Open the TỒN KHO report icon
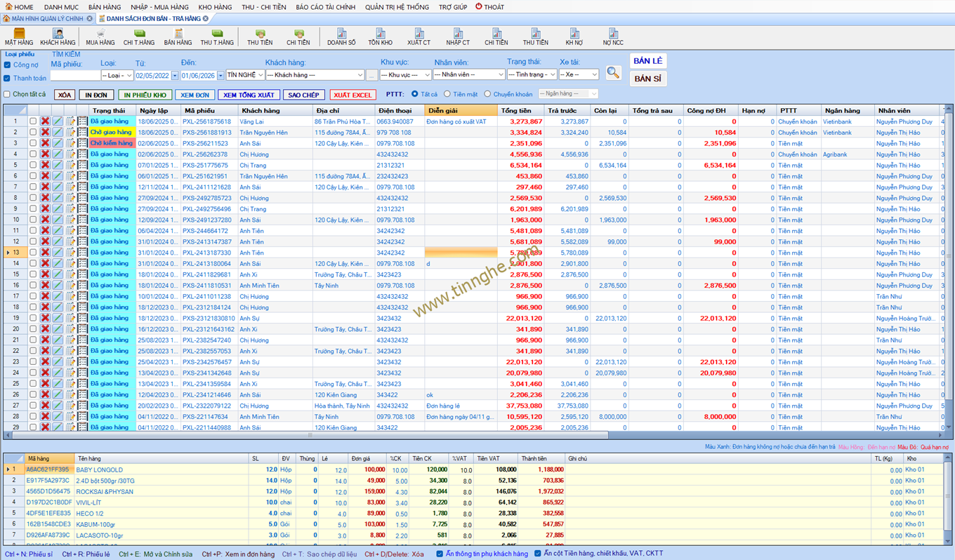Image resolution: width=955 pixels, height=560 pixels. click(380, 37)
